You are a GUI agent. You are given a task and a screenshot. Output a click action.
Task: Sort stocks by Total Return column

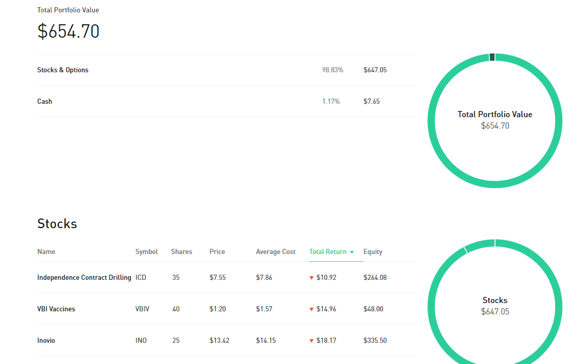[328, 252]
